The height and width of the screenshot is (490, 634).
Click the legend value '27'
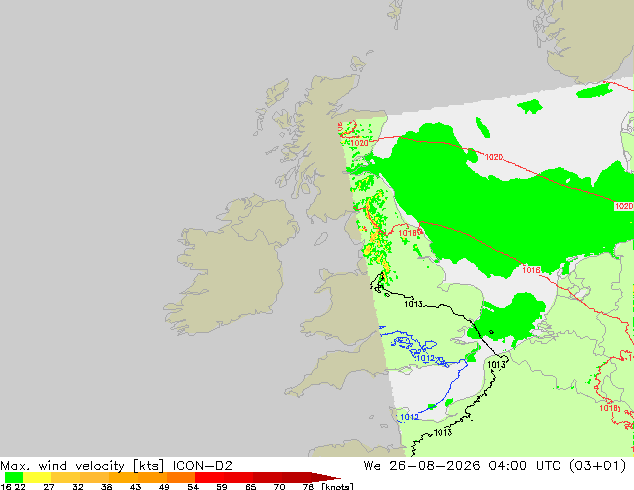tap(49, 487)
